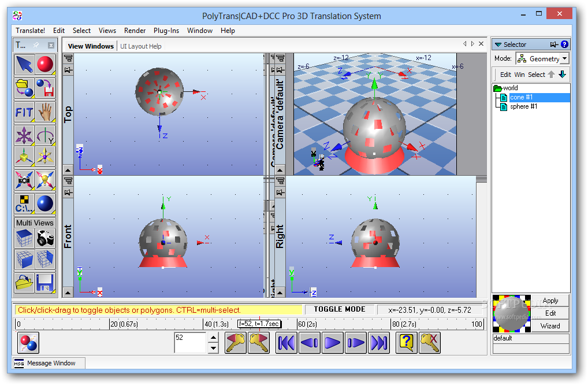Jump to last frame
This screenshot has width=588, height=385.
coord(379,343)
